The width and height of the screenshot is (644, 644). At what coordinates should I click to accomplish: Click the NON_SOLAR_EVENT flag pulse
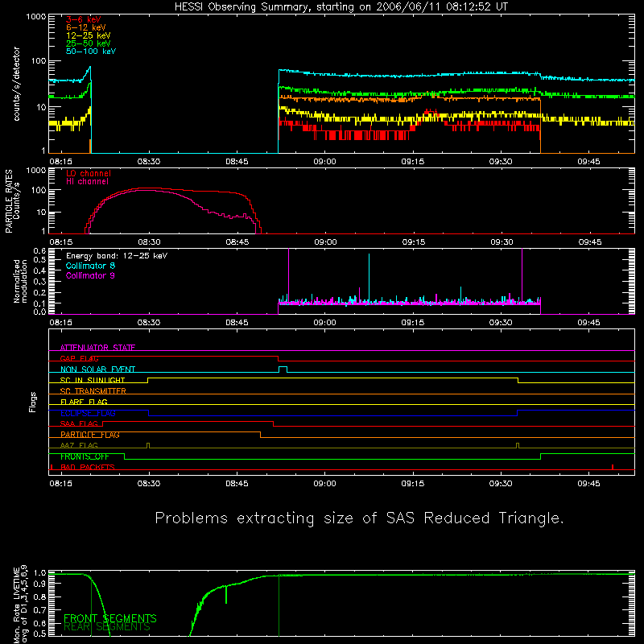coord(283,369)
